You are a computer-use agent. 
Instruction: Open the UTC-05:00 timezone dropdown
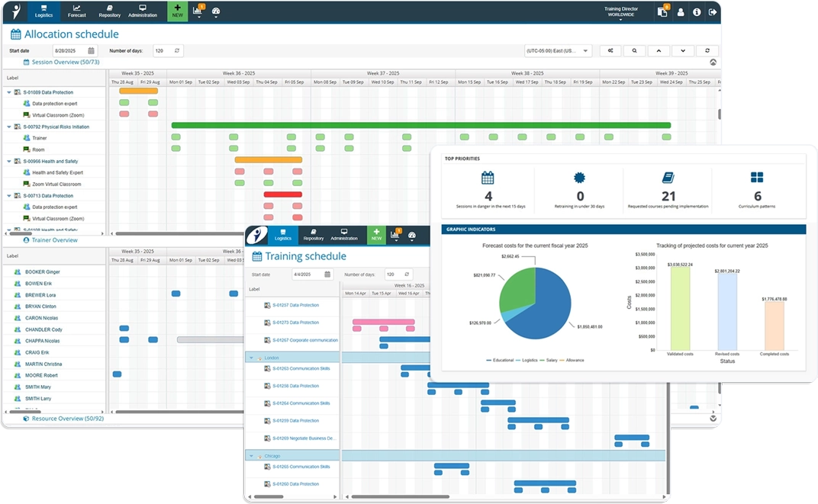558,50
